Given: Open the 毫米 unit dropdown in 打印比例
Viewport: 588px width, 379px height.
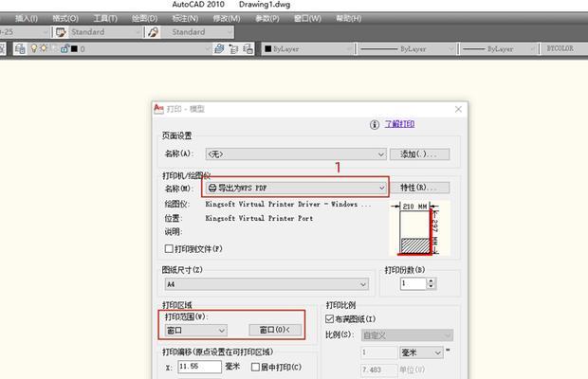Looking at the screenshot, I should point(421,352).
